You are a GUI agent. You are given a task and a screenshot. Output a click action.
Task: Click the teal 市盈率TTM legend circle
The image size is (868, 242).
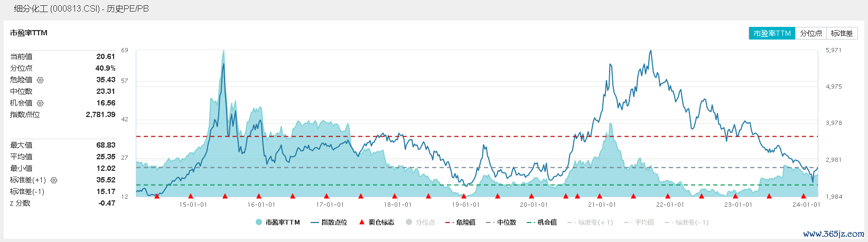(259, 222)
